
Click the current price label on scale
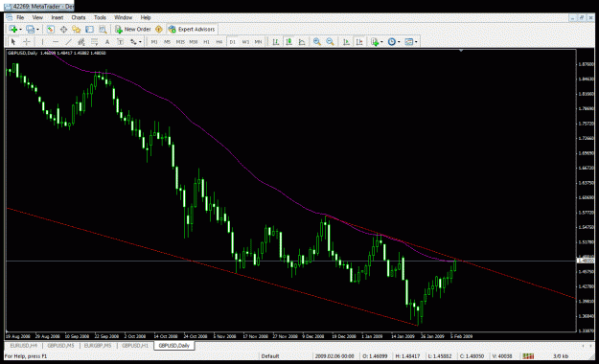point(586,261)
